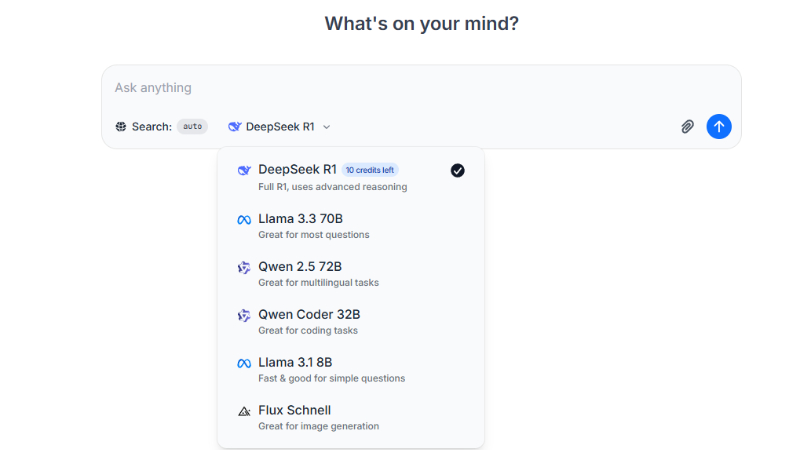Choose DeepSeek R1 from the model list
The image size is (800, 450).
pyautogui.click(x=351, y=177)
